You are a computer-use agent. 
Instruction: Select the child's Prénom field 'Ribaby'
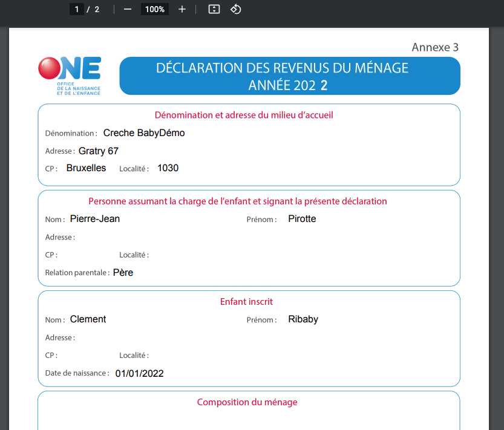(x=303, y=319)
